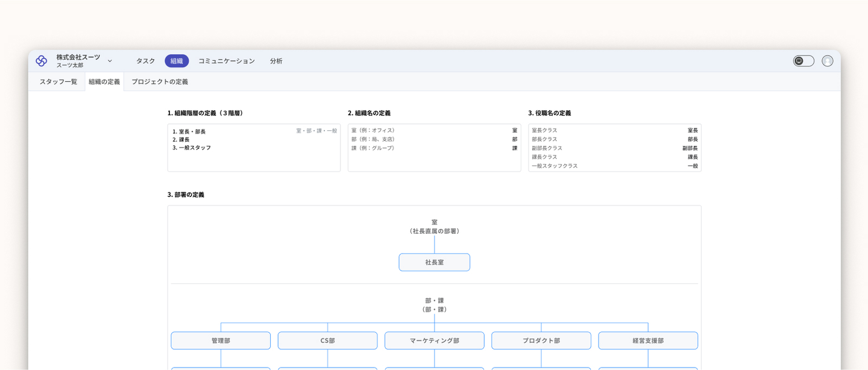Viewport: 868px width, 370px height.
Task: Open the user profile avatar icon
Action: (x=828, y=61)
